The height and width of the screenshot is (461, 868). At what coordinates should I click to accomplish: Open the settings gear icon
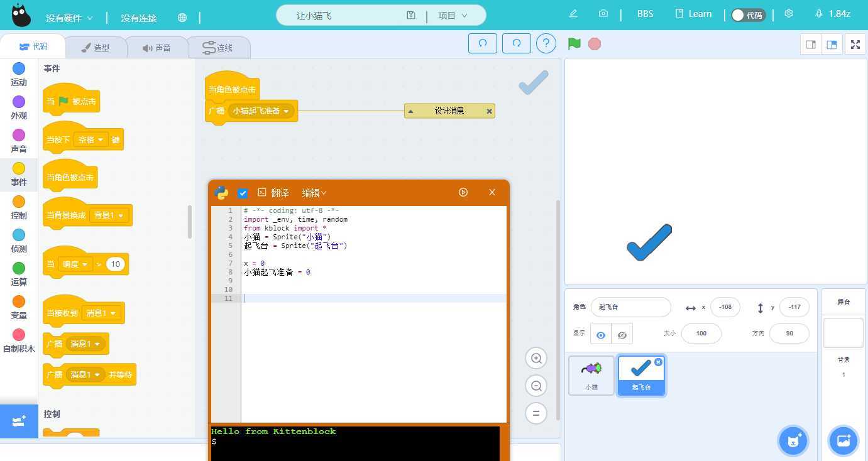point(789,13)
